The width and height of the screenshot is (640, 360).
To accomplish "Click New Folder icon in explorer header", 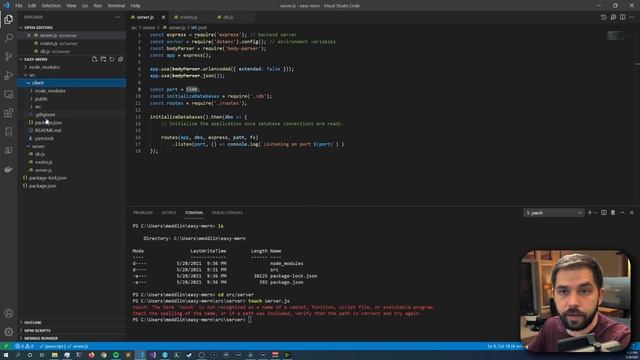I will pos(103,59).
